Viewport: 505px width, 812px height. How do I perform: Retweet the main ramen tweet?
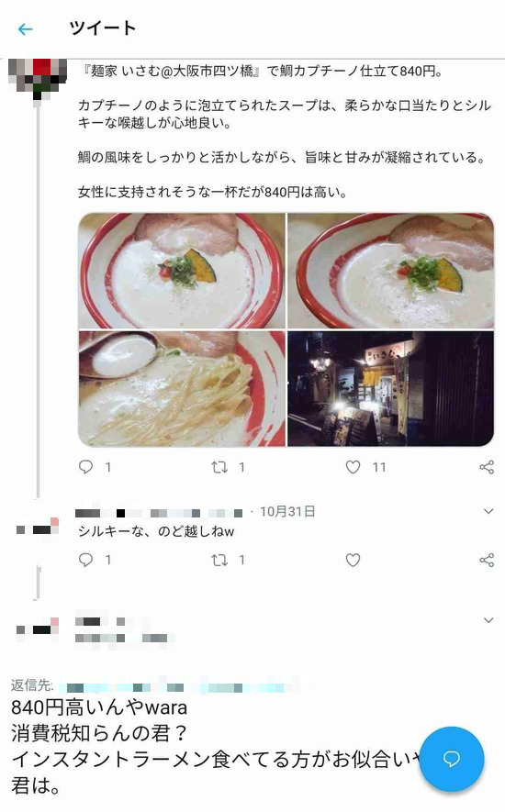pos(219,468)
